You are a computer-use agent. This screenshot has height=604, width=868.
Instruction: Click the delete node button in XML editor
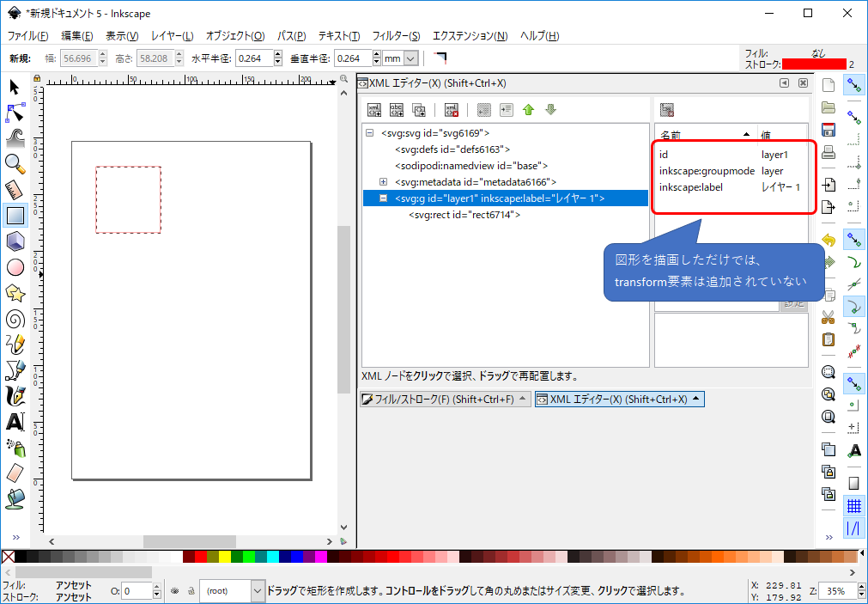tap(452, 109)
